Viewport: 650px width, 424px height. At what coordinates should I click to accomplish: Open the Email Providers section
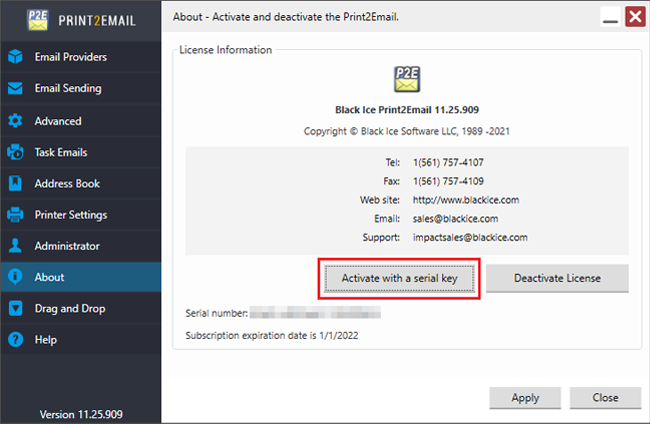click(81, 57)
